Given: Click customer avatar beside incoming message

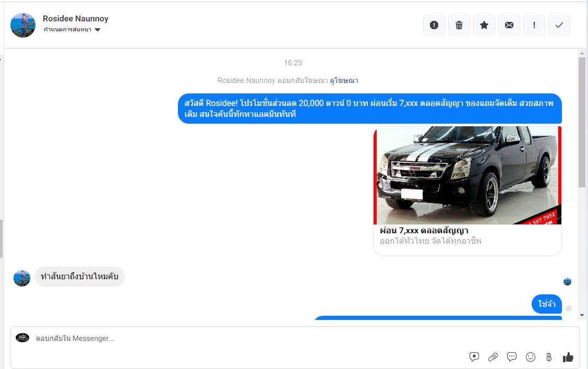Looking at the screenshot, I should pyautogui.click(x=22, y=278).
